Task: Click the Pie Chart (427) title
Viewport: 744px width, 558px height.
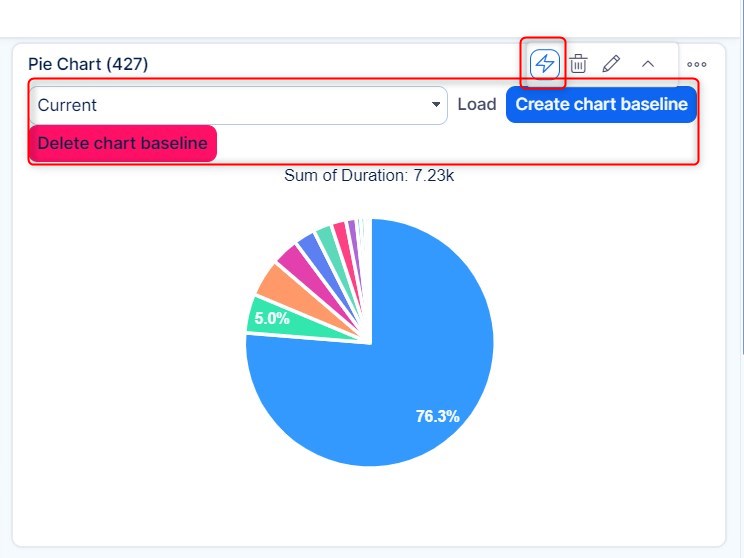Action: [x=88, y=64]
